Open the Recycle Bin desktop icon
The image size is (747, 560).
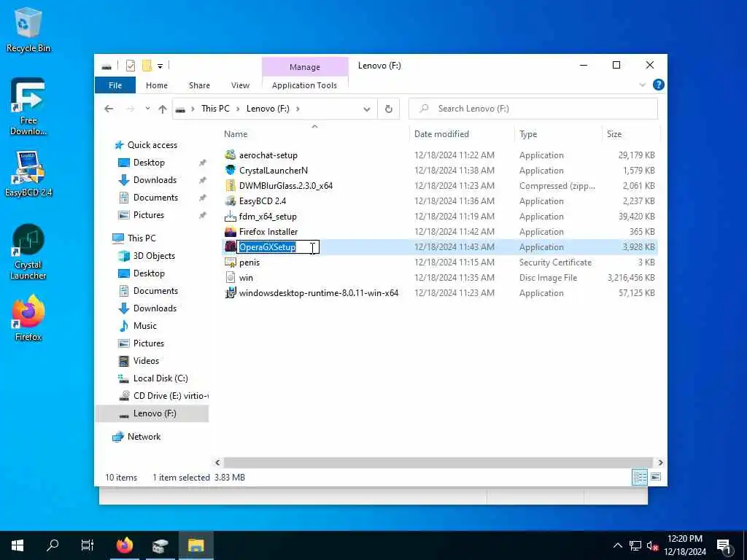28,30
